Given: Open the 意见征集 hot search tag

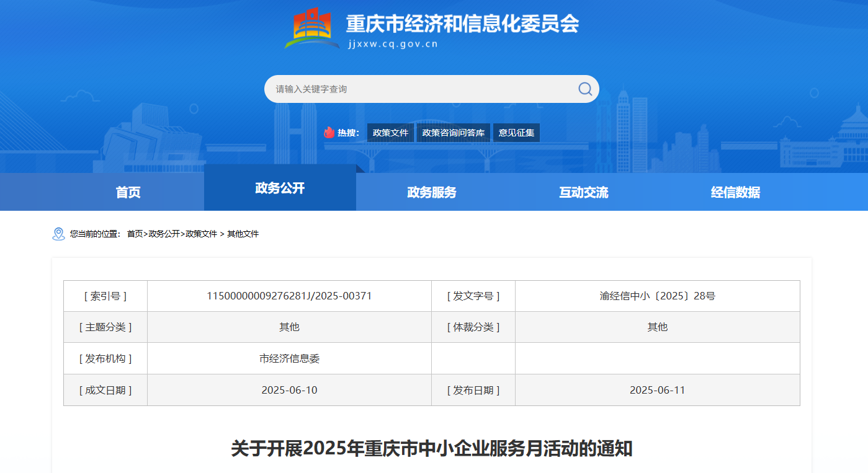Looking at the screenshot, I should pyautogui.click(x=516, y=133).
